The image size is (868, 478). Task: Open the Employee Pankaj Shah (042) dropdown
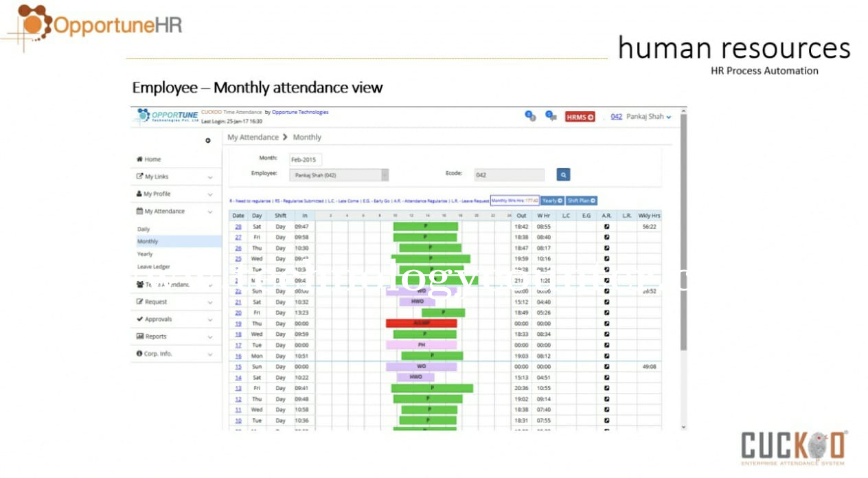click(339, 175)
